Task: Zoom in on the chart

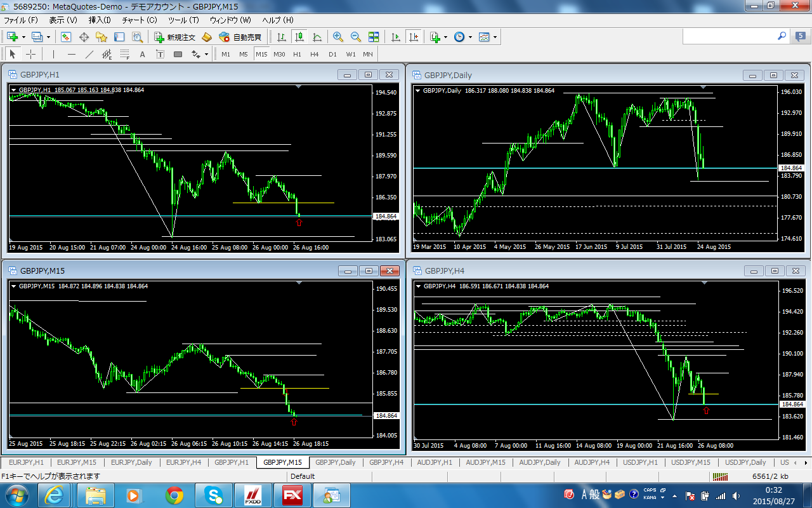Action: [337, 37]
